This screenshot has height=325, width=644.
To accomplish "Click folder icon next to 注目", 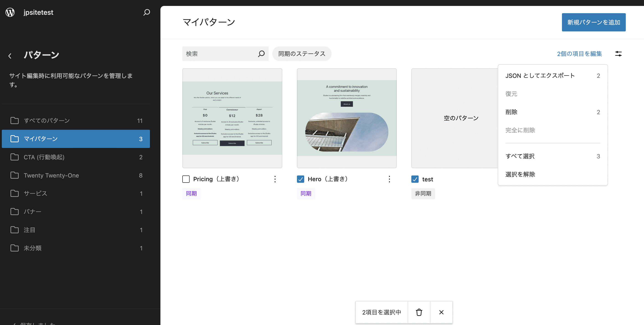I will click(15, 230).
